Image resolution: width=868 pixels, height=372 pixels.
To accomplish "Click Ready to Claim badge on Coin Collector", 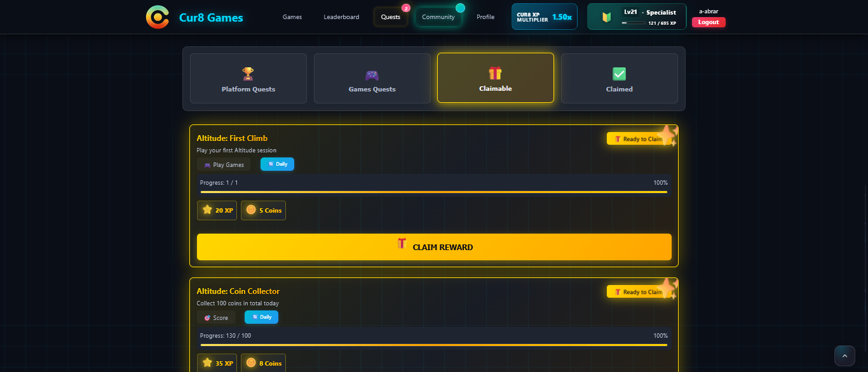I will pyautogui.click(x=639, y=292).
